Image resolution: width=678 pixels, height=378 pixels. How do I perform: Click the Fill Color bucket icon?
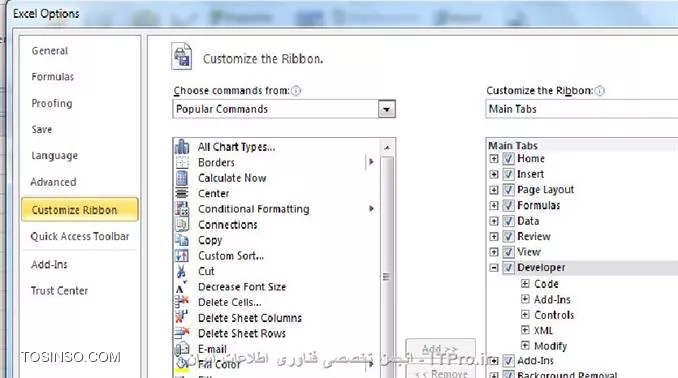[182, 364]
